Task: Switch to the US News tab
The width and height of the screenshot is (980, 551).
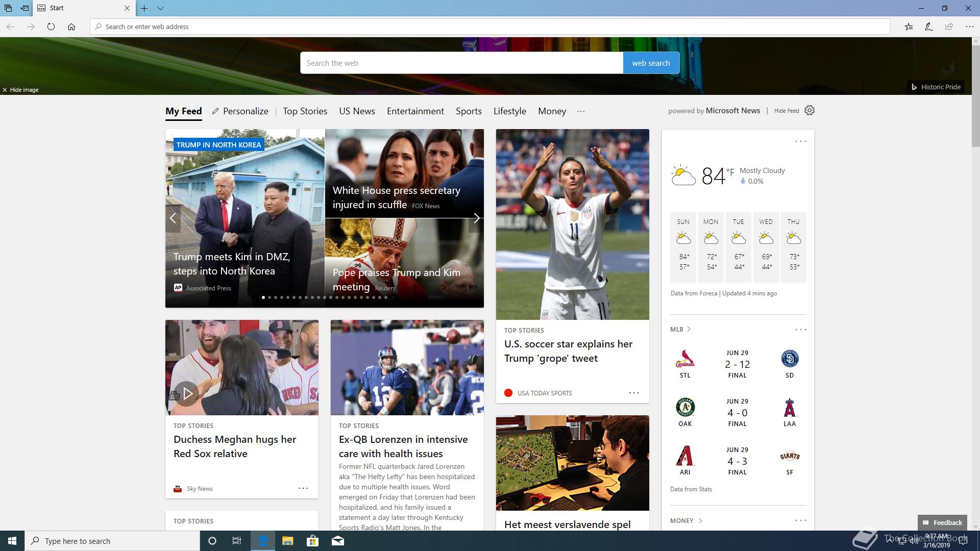Action: click(x=357, y=111)
